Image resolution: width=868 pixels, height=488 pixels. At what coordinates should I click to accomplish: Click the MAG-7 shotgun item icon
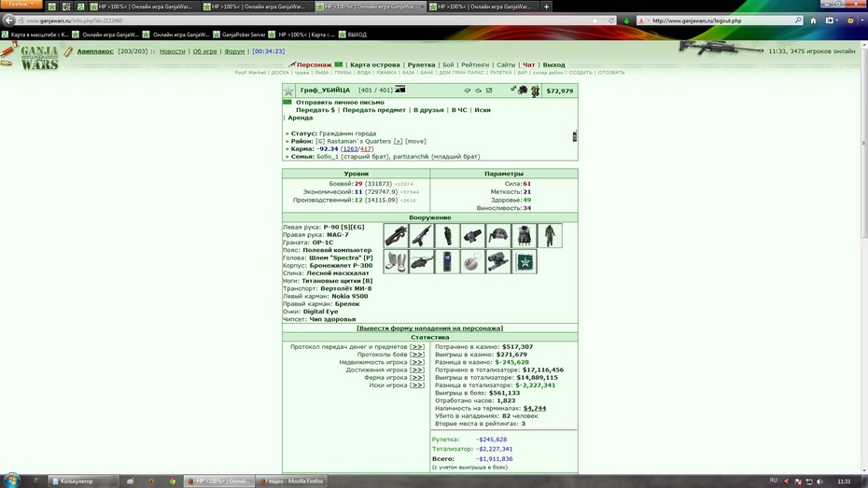pyautogui.click(x=421, y=236)
